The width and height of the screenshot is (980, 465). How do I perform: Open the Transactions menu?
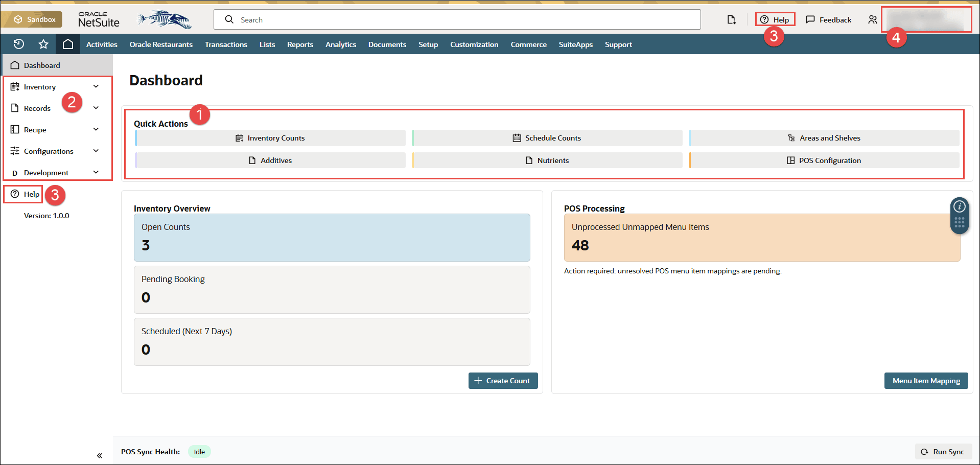point(226,44)
